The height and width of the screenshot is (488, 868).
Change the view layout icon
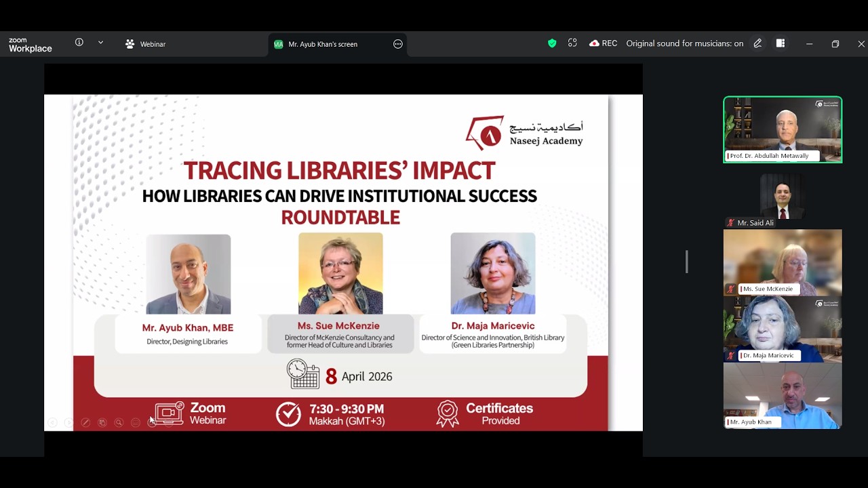[x=781, y=43]
